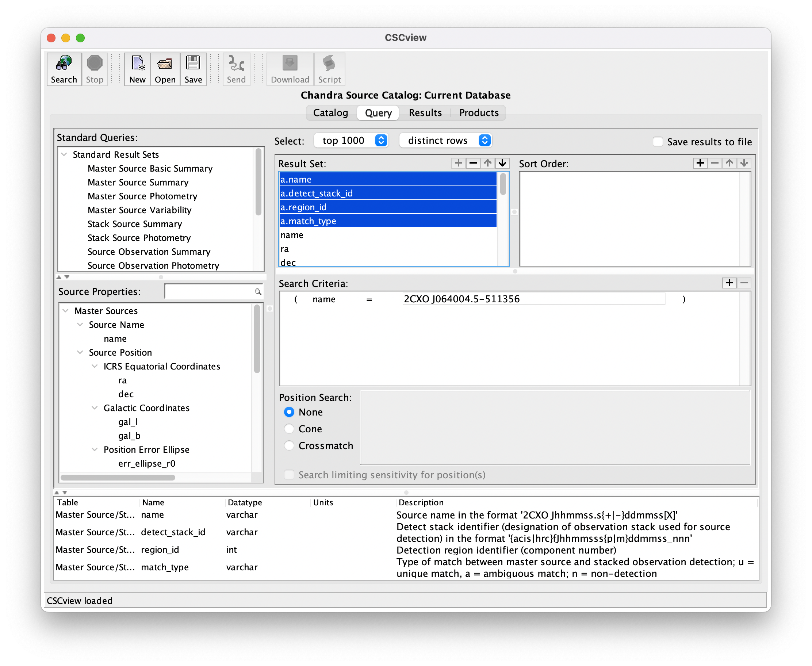Click the Sort Order minus button

tap(714, 163)
